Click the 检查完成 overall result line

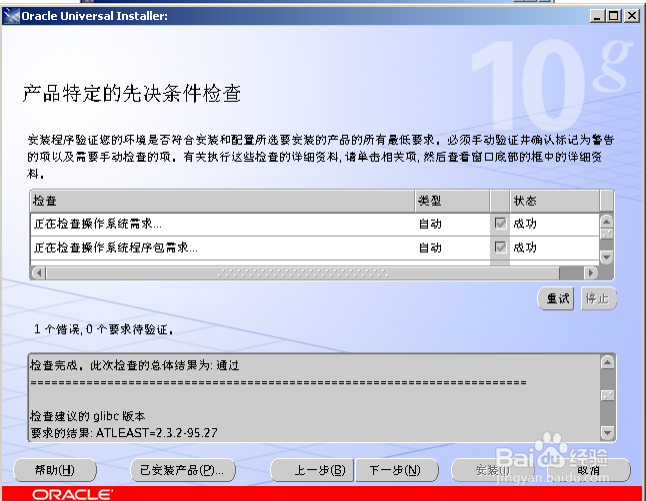(135, 365)
